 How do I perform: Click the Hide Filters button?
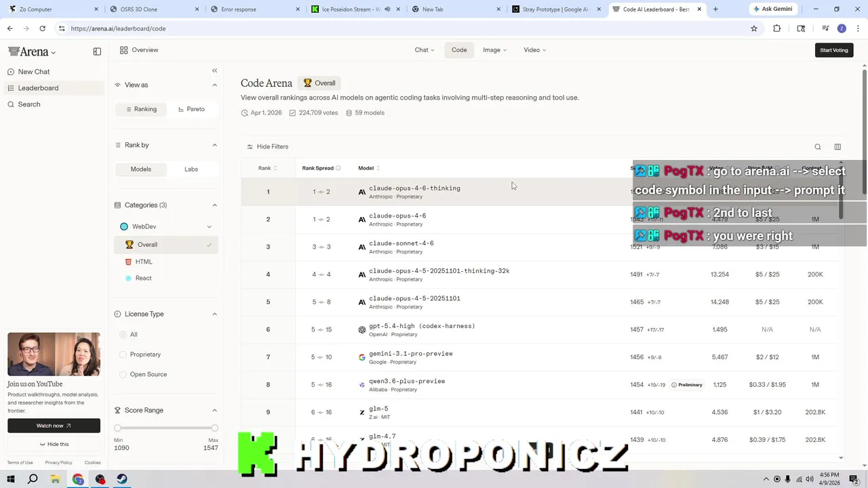click(x=267, y=147)
